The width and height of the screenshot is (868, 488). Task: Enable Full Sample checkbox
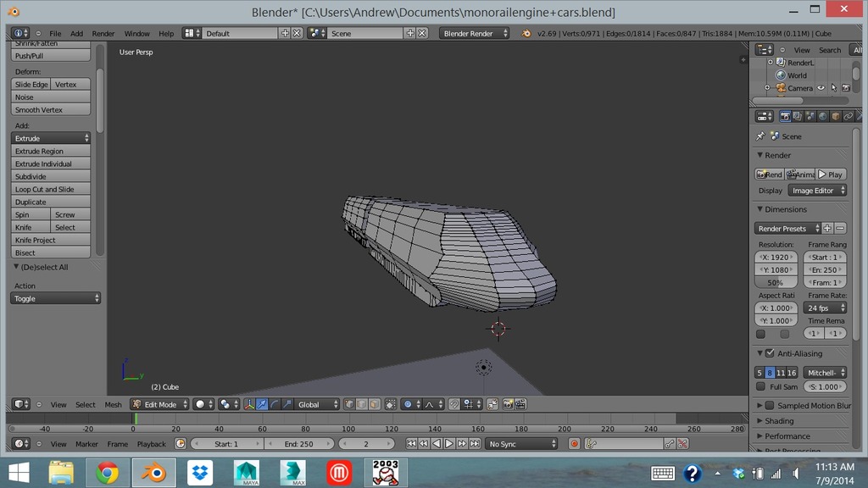click(x=760, y=386)
